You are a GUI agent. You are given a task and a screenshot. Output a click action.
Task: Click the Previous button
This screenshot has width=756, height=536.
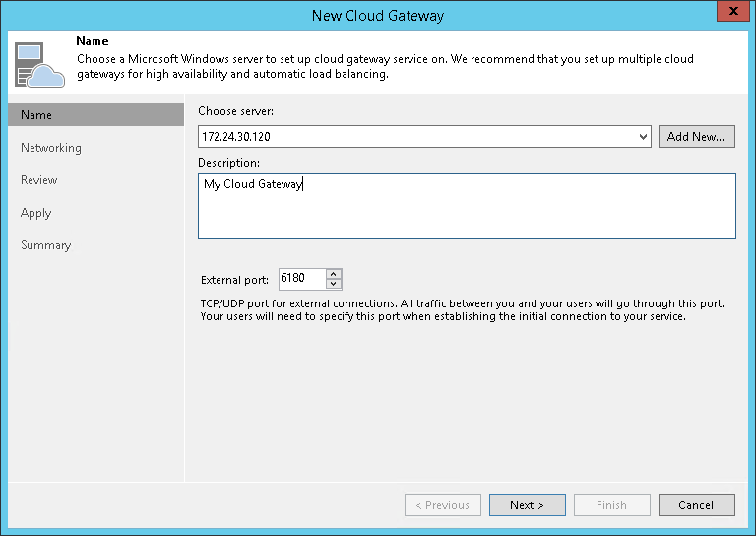click(x=443, y=505)
